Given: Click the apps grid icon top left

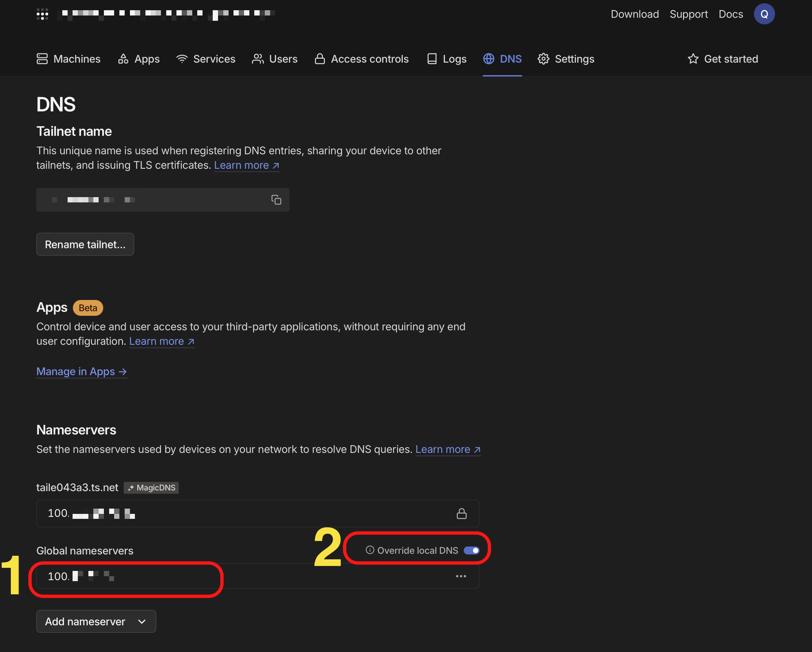Looking at the screenshot, I should tap(42, 14).
